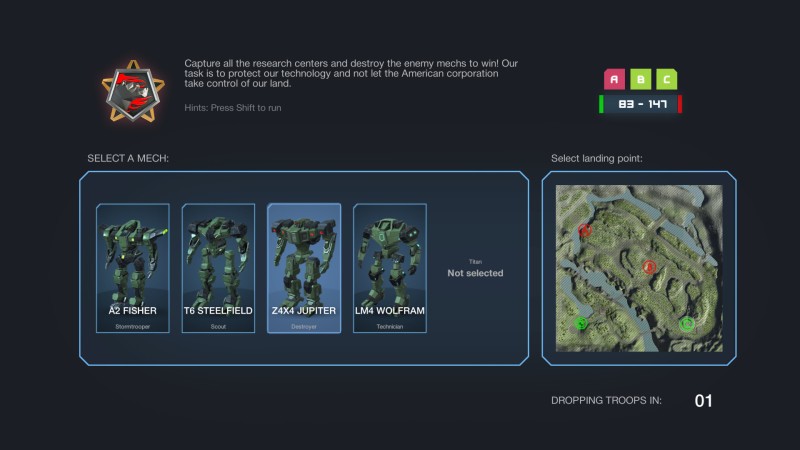Select the pink capture point A icon
Image resolution: width=800 pixels, height=450 pixels.
[x=615, y=79]
